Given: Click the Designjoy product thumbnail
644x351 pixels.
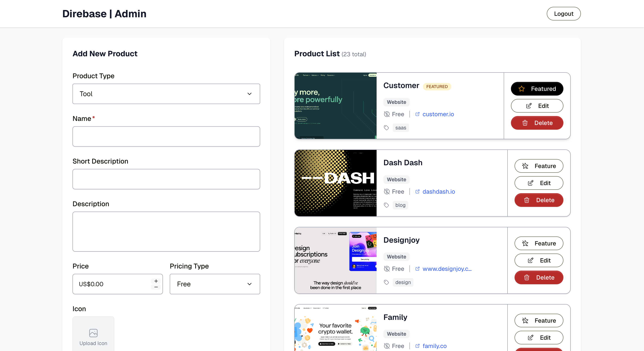Looking at the screenshot, I should 335,260.
